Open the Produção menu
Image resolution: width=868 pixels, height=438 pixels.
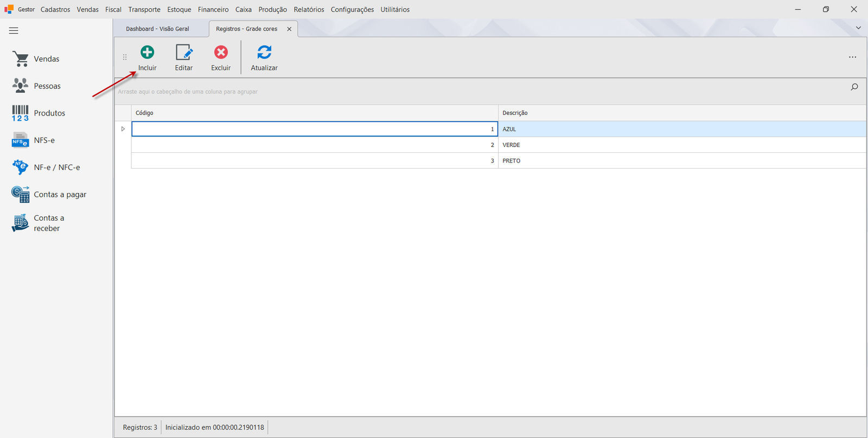tap(273, 9)
